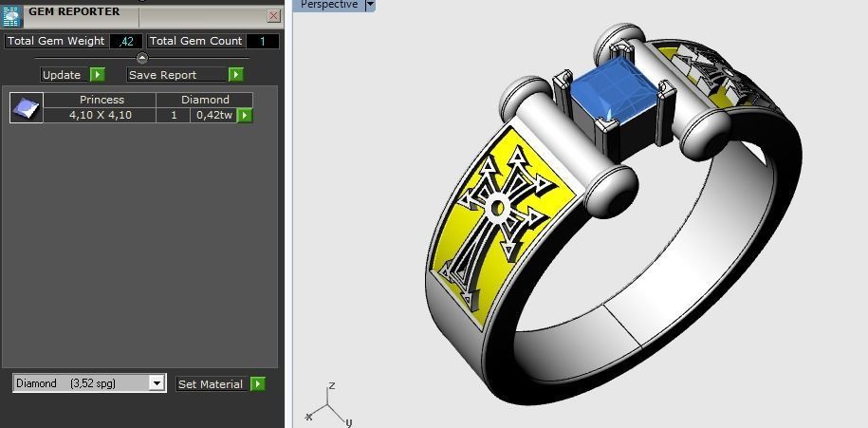
Task: Click the Diamond header cell in gem table
Action: point(205,100)
